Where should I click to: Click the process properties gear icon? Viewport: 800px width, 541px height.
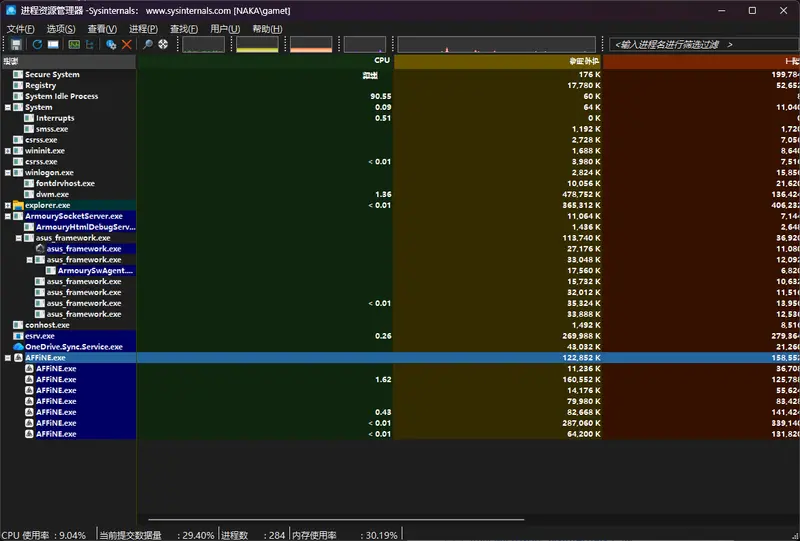click(x=111, y=45)
